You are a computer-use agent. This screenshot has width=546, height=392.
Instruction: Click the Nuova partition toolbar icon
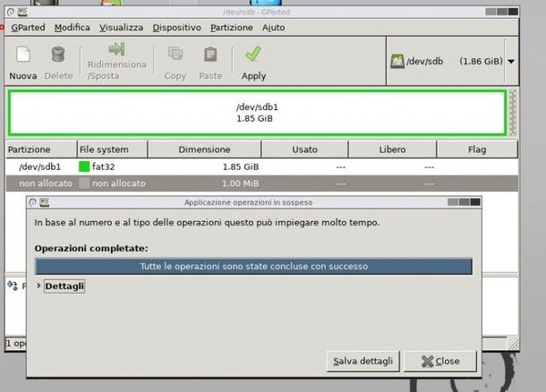(x=23, y=55)
